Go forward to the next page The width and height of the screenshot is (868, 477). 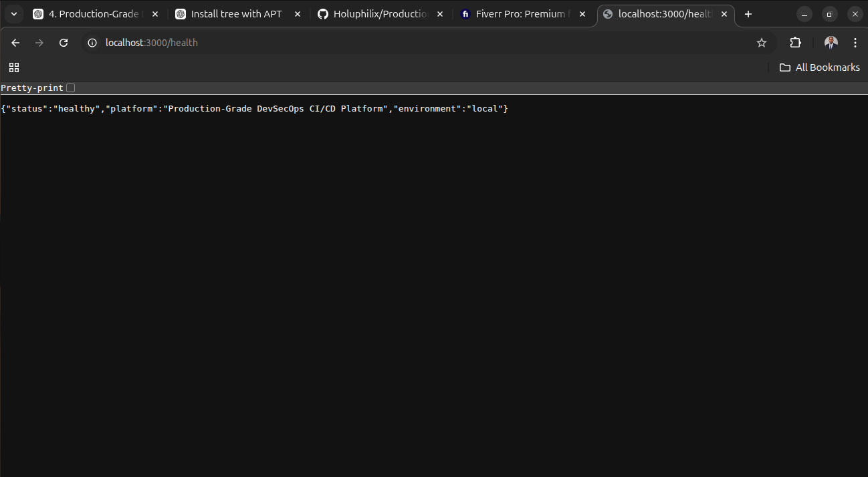pos(39,43)
